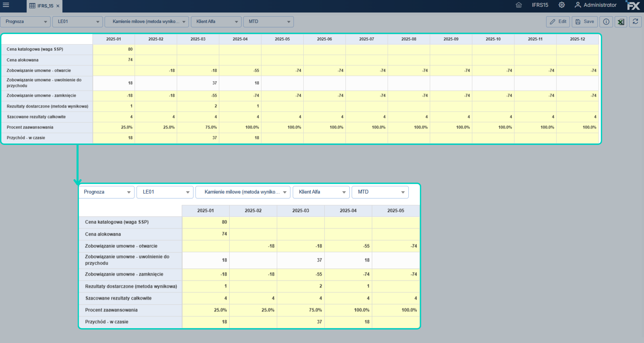Open Administrator user profile
The width and height of the screenshot is (644, 343).
click(596, 5)
